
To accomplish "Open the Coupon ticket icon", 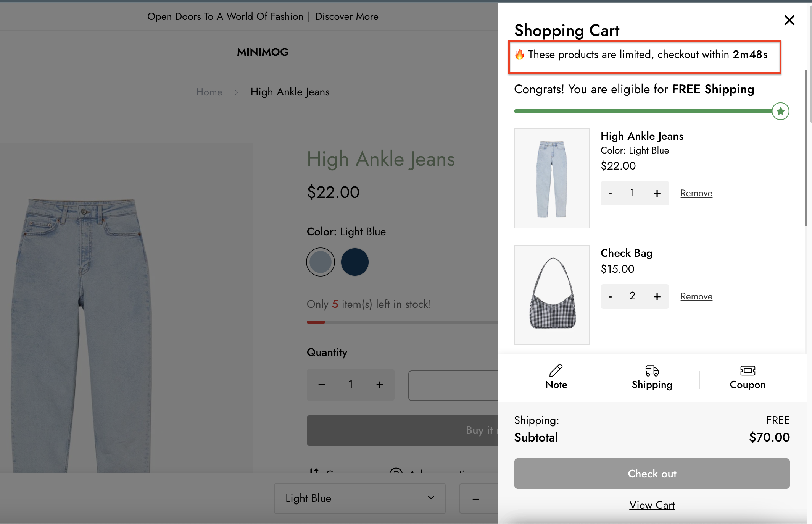I will click(748, 370).
